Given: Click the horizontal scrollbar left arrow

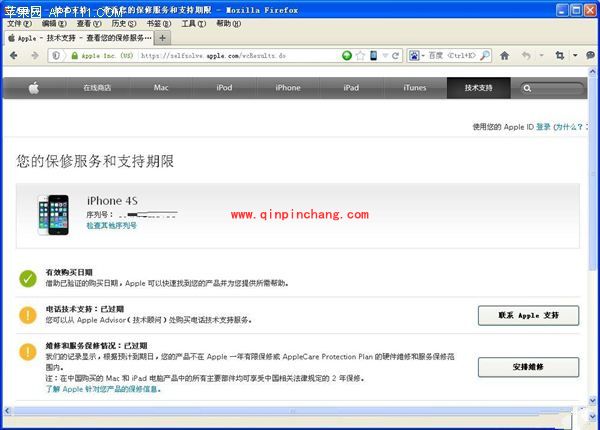Looking at the screenshot, I should (7, 411).
